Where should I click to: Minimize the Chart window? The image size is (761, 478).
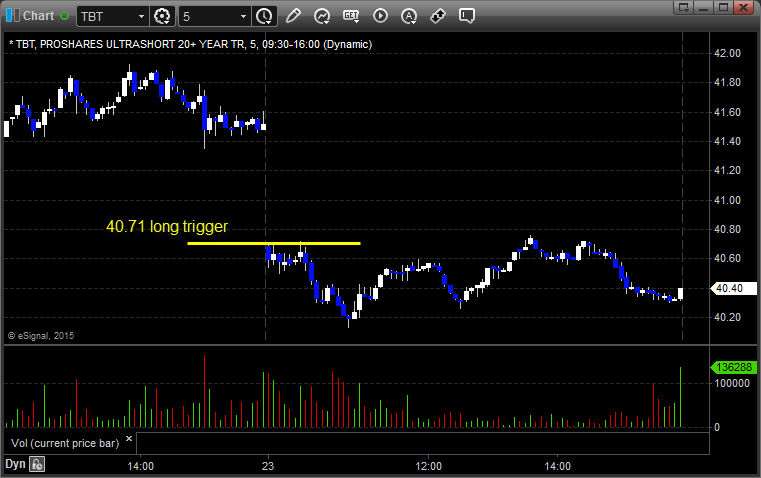(x=704, y=7)
